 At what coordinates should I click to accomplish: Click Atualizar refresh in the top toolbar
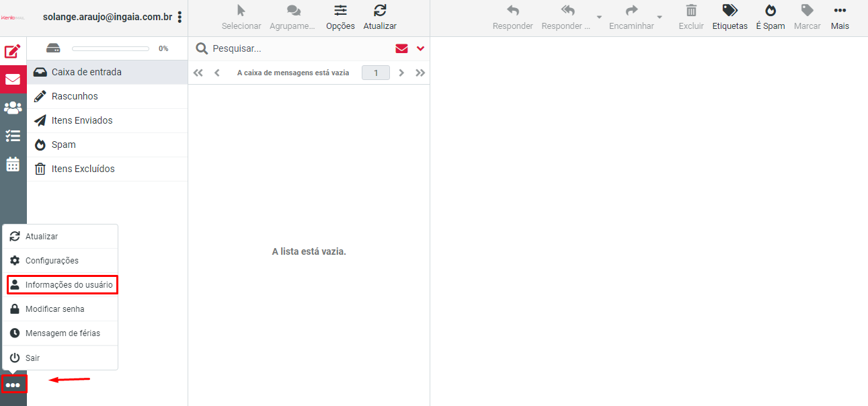click(380, 17)
